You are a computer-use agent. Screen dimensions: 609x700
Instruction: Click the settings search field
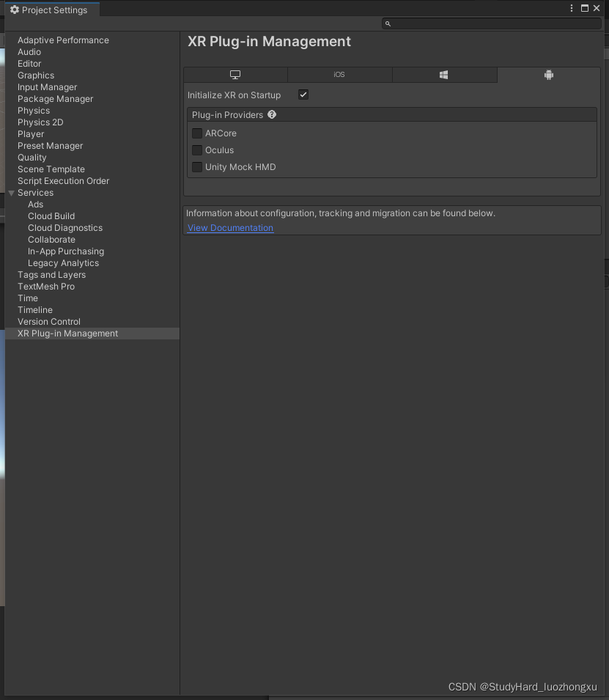pyautogui.click(x=492, y=23)
